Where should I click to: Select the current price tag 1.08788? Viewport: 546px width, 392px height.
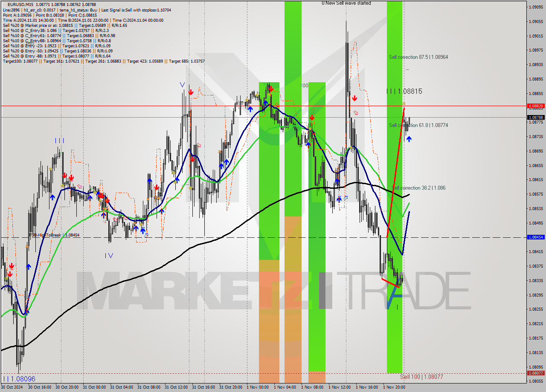pos(536,117)
